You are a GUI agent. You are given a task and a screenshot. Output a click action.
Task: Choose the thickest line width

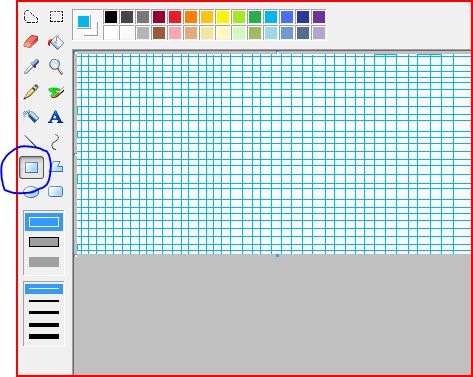click(44, 337)
